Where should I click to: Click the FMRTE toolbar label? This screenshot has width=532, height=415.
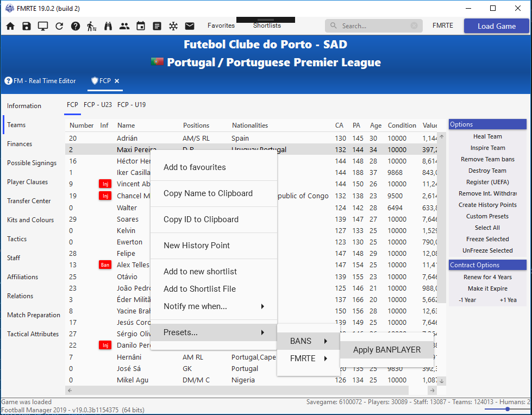pyautogui.click(x=443, y=26)
